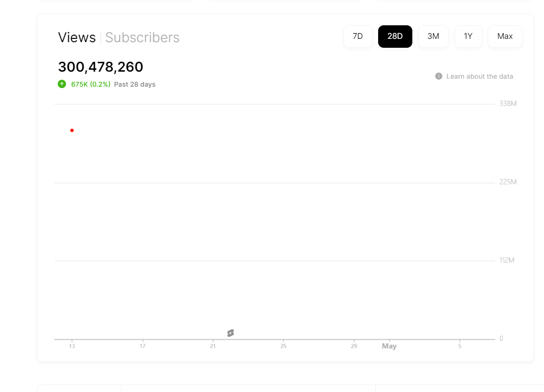The height and width of the screenshot is (392, 544).
Task: Open Learn about the data link
Action: 479,76
